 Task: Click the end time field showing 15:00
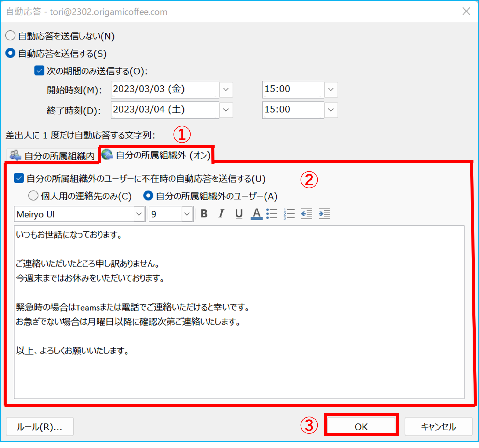click(x=293, y=110)
